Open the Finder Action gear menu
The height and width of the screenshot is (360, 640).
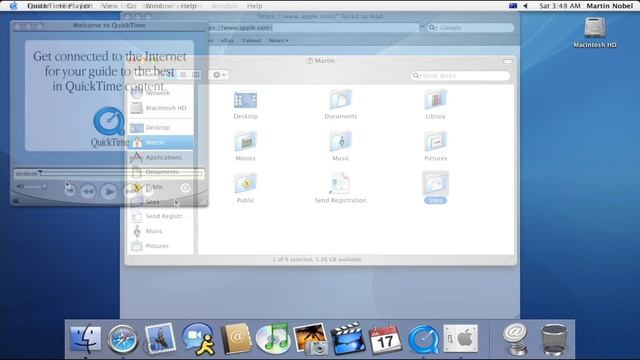point(219,75)
